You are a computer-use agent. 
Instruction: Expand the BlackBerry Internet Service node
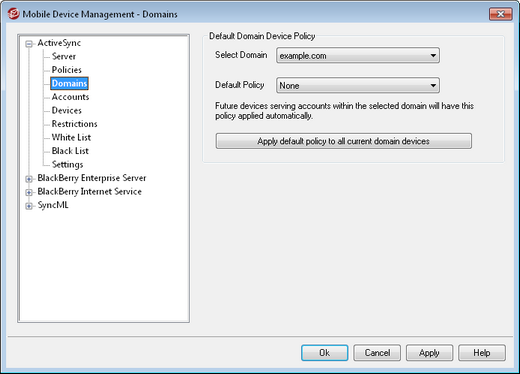[x=29, y=192]
